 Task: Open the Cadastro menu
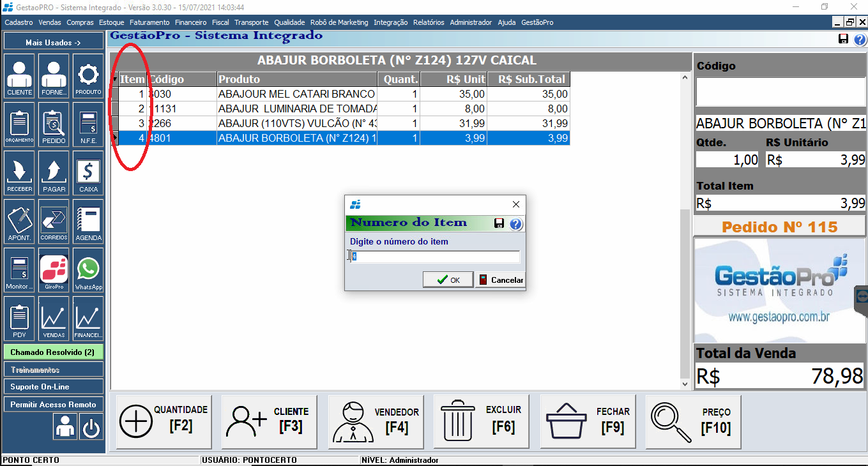[19, 22]
